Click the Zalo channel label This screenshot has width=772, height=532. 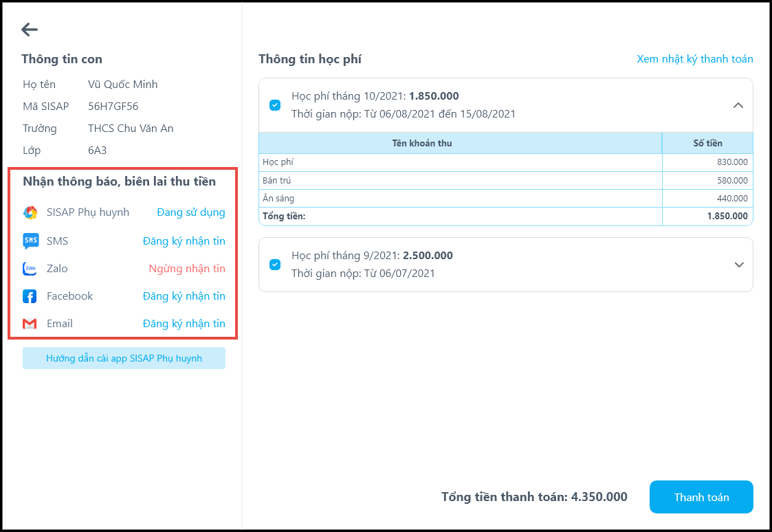pyautogui.click(x=57, y=269)
